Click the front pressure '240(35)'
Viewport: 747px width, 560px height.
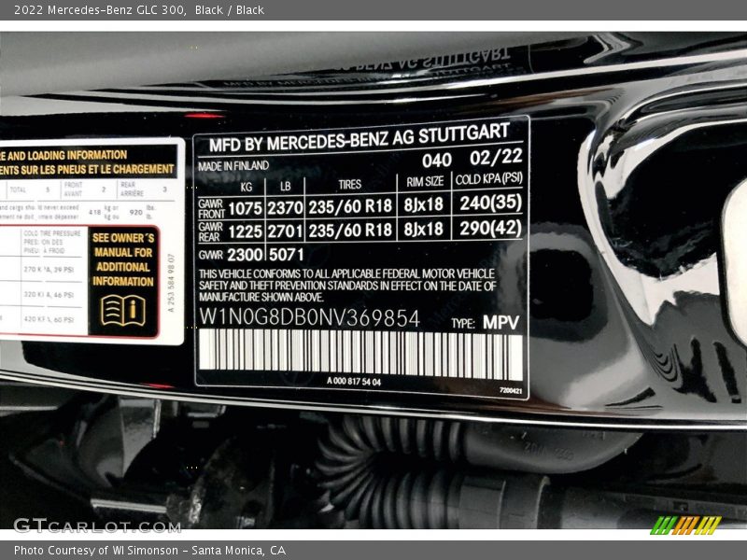(x=491, y=203)
